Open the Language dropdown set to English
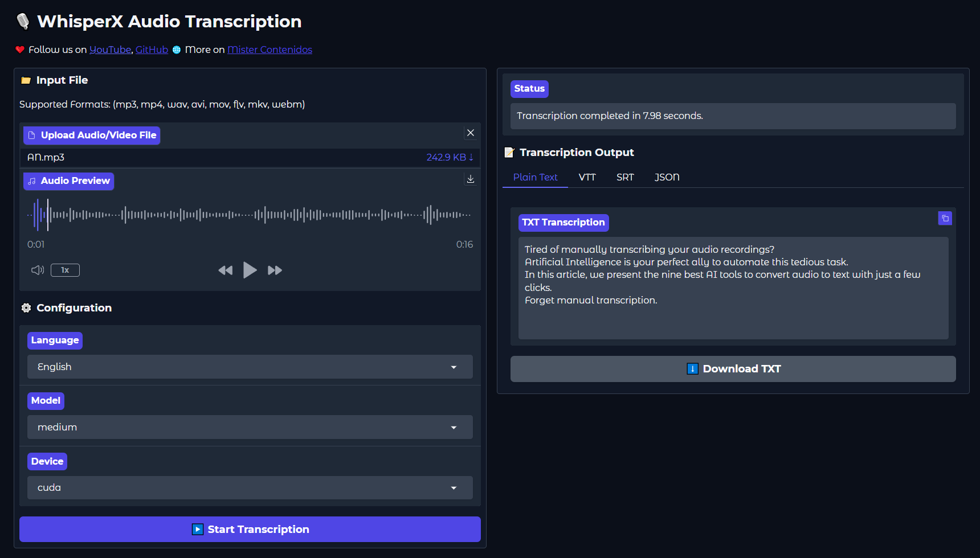The image size is (980, 558). pos(250,367)
